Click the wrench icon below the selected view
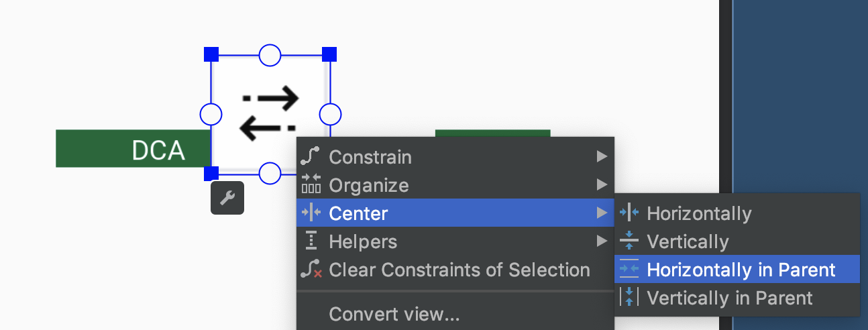 click(x=227, y=199)
